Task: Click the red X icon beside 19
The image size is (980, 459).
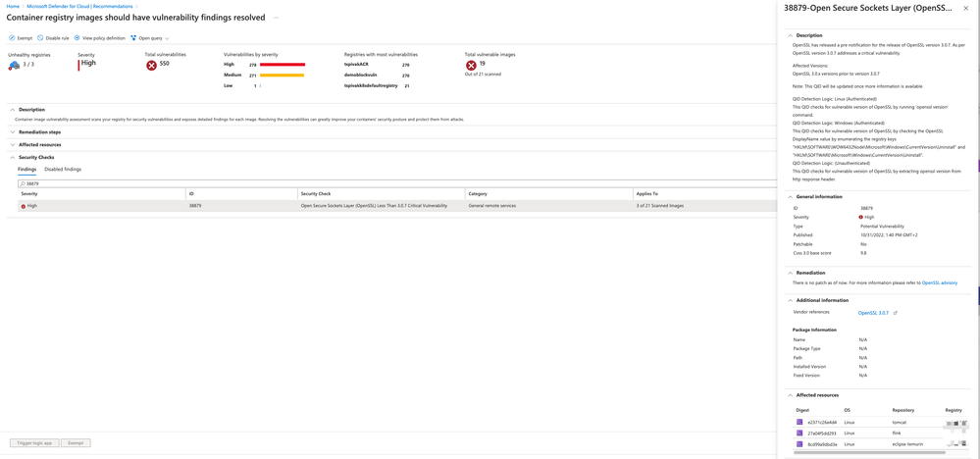Action: pyautogui.click(x=471, y=65)
